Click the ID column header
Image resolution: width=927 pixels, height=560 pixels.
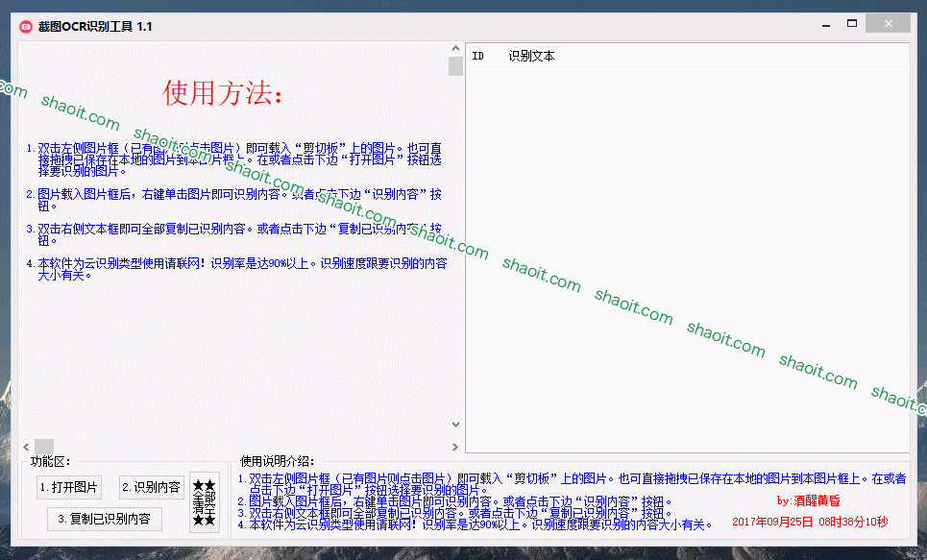tap(477, 56)
